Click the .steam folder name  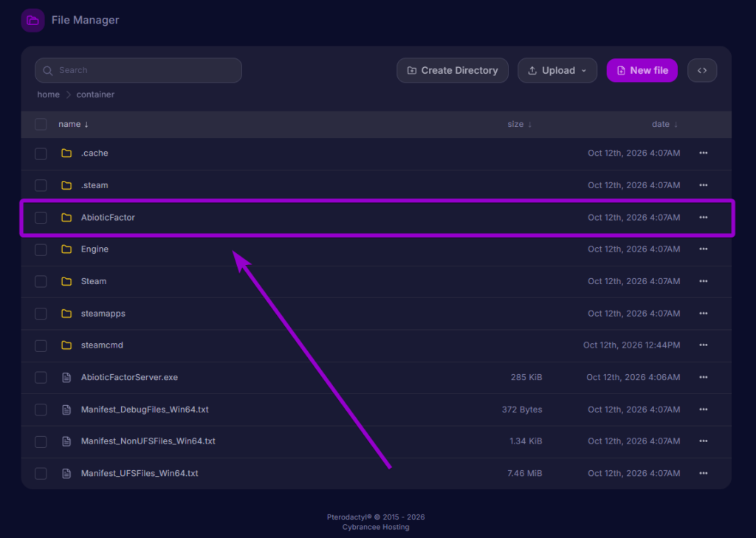[x=94, y=185]
